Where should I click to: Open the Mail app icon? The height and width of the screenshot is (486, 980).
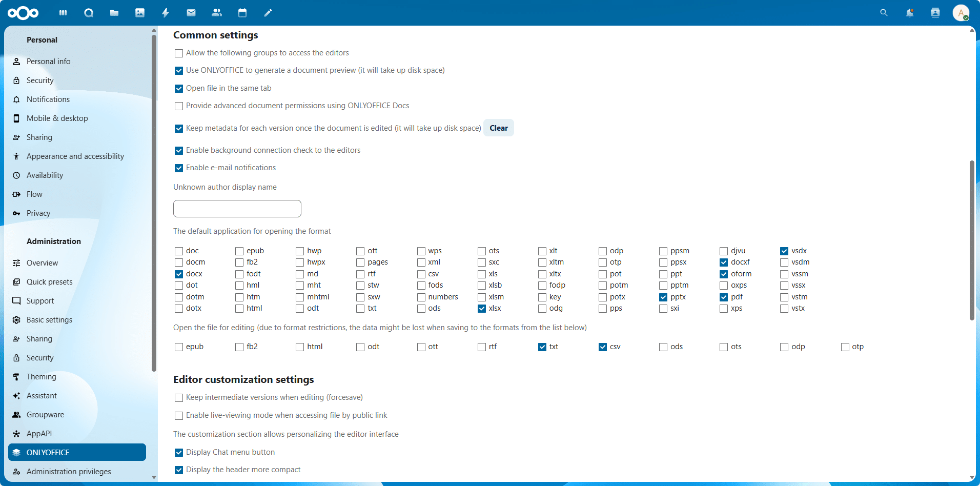(191, 13)
